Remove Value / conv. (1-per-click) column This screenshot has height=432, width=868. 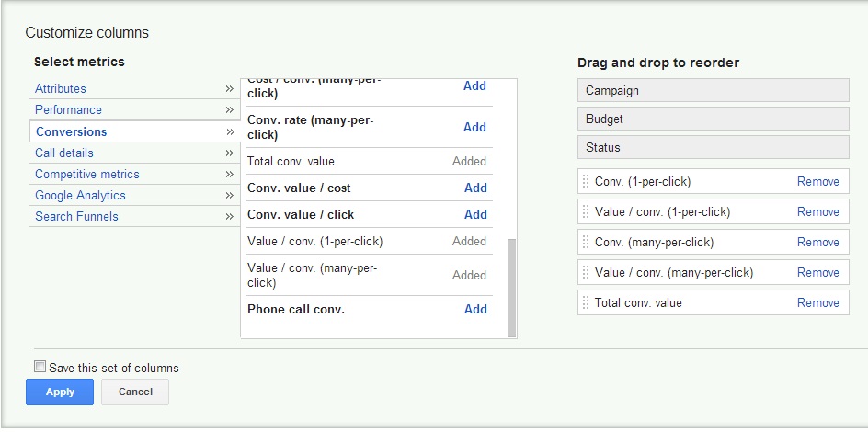click(817, 211)
